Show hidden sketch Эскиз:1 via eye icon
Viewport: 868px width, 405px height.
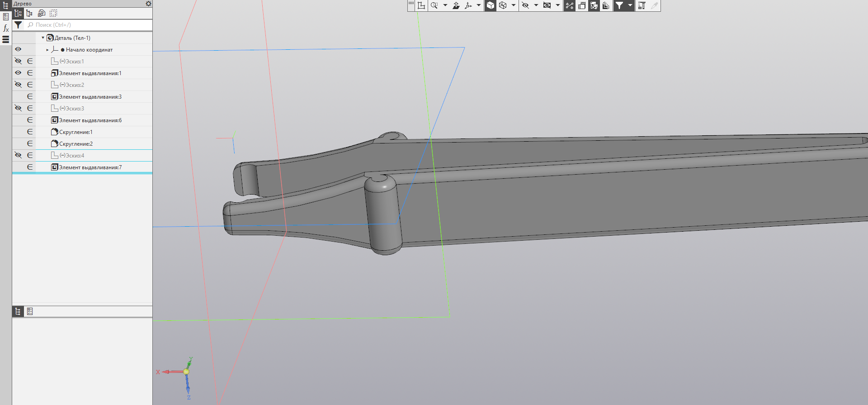tap(18, 61)
